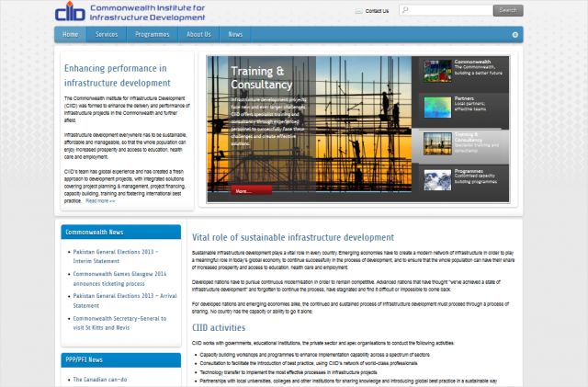Click the Contact Us envelope icon
588x387 pixels.
coord(359,11)
